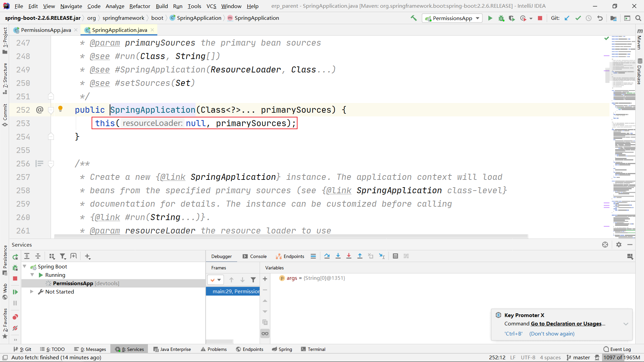Step out with the blue up arrow
This screenshot has height=362, width=644.
click(360, 256)
